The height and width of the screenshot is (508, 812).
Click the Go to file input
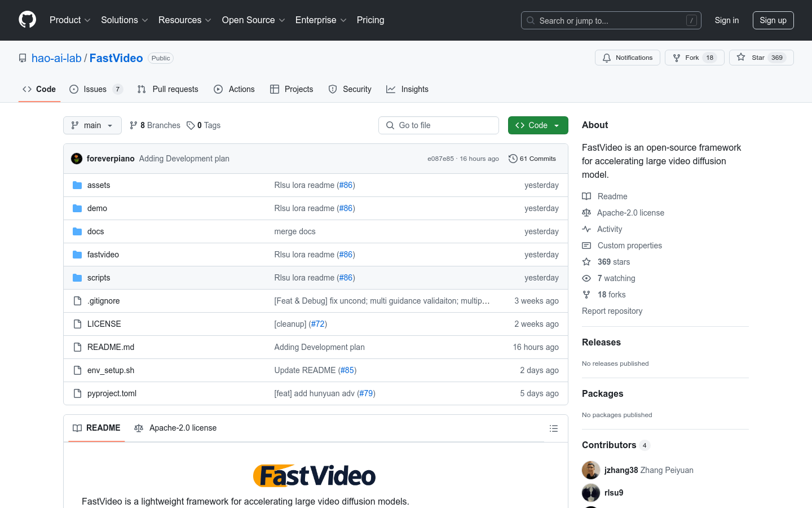click(x=439, y=125)
